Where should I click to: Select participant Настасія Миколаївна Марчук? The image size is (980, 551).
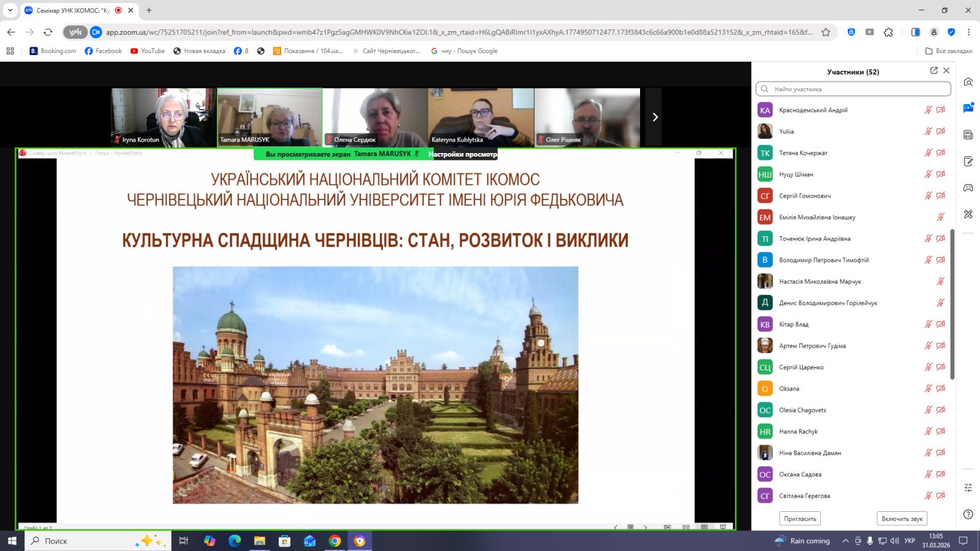point(852,282)
